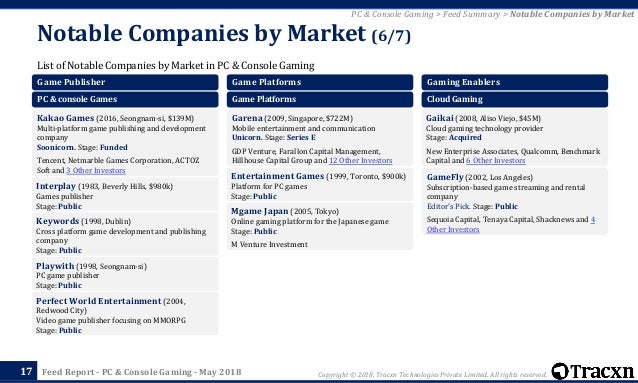The height and width of the screenshot is (383, 638).
Task: Click the 'Funded' stage for Kakao Games
Action: (114, 147)
